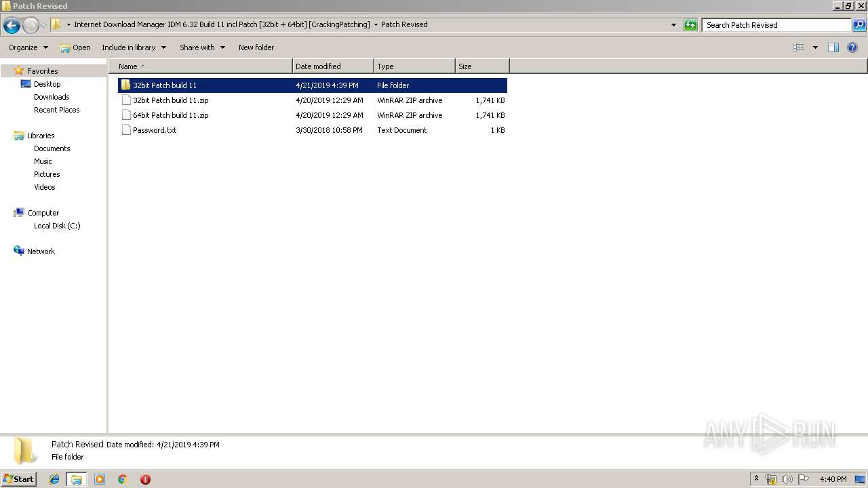Sort by the Type column header

414,66
